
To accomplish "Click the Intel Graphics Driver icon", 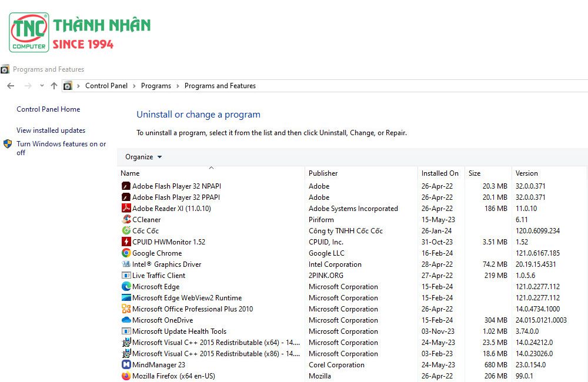I will tap(126, 264).
